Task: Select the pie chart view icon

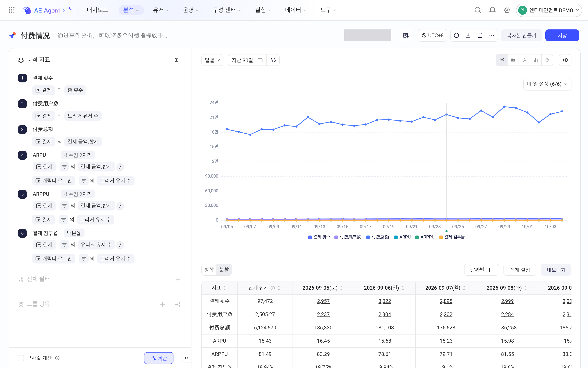Action: tap(547, 60)
